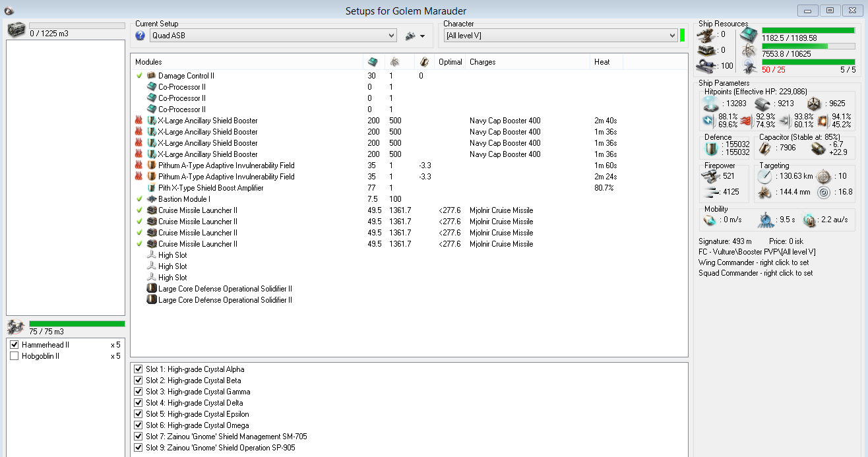Viewport: 868px width, 457px height.
Task: Click the first Pithum A-Type Adaptive Invulnerability Field icon
Action: tap(151, 166)
